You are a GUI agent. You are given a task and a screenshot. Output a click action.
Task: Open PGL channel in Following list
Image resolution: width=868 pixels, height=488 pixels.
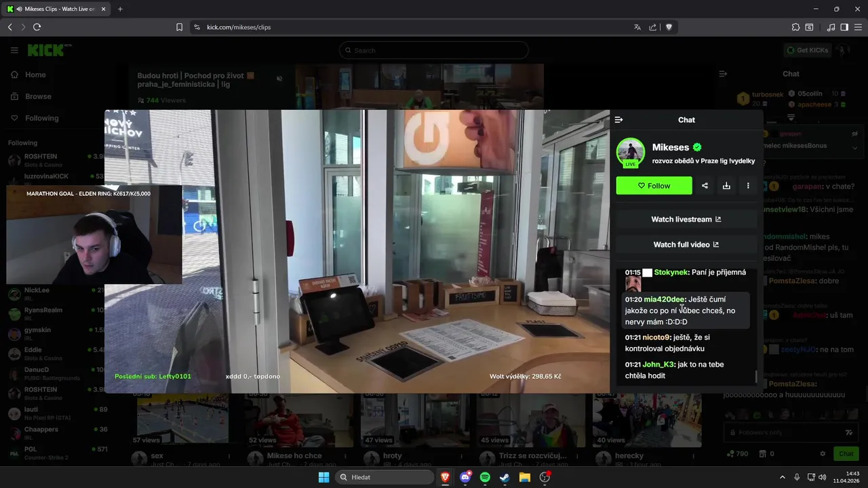click(x=58, y=453)
